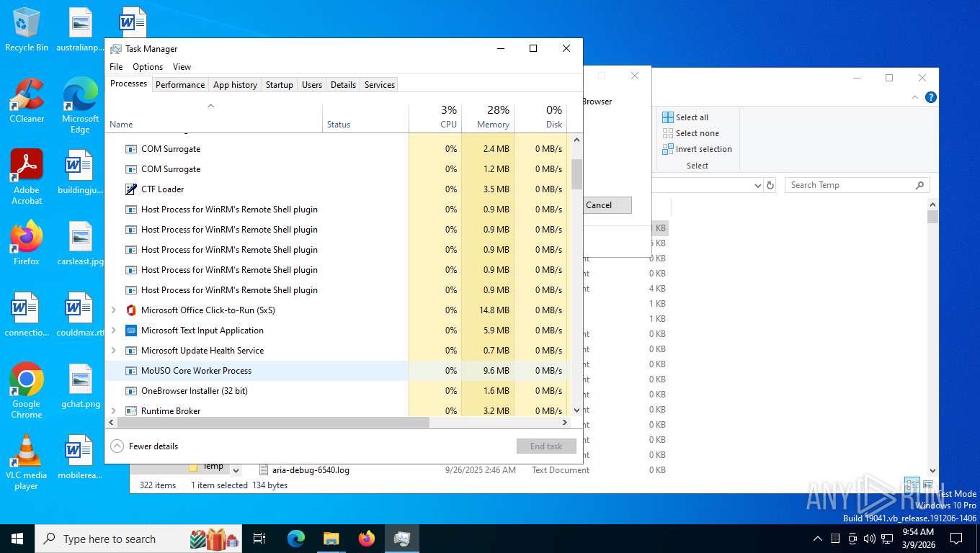Click Task View taskbar button
The height and width of the screenshot is (553, 980).
(259, 539)
